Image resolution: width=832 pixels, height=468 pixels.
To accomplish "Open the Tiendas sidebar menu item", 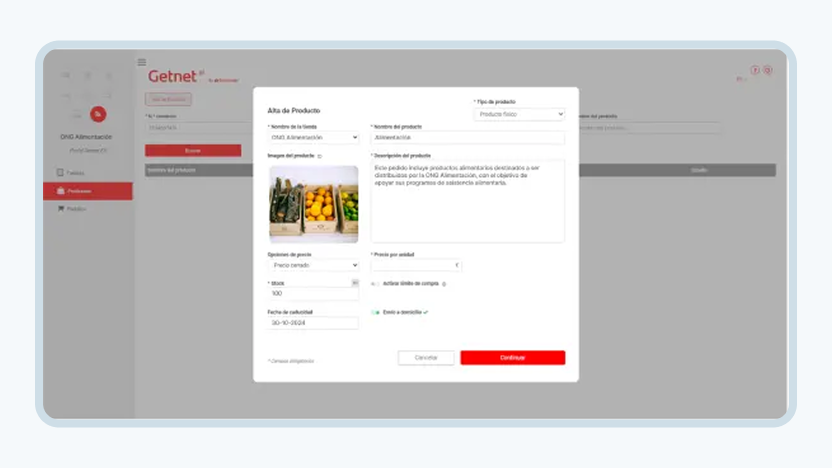I will [x=88, y=173].
